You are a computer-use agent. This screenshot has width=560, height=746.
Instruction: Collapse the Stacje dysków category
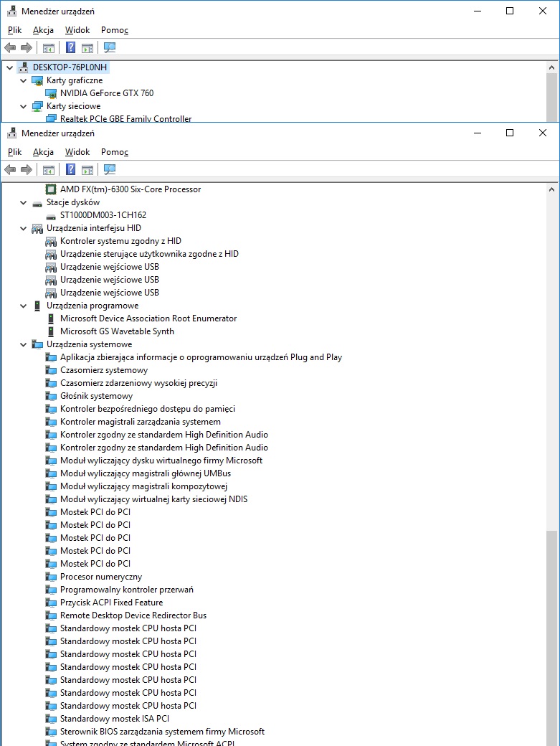click(23, 203)
